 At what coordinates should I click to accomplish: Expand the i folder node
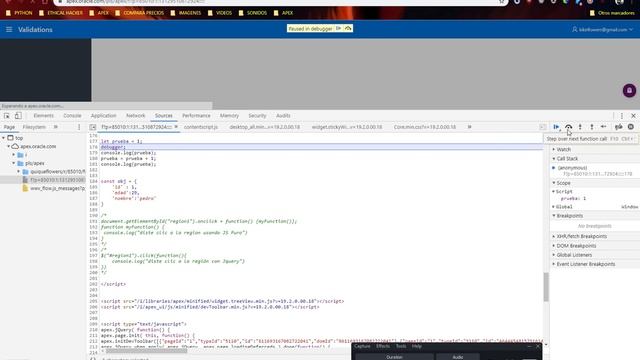pyautogui.click(x=13, y=155)
